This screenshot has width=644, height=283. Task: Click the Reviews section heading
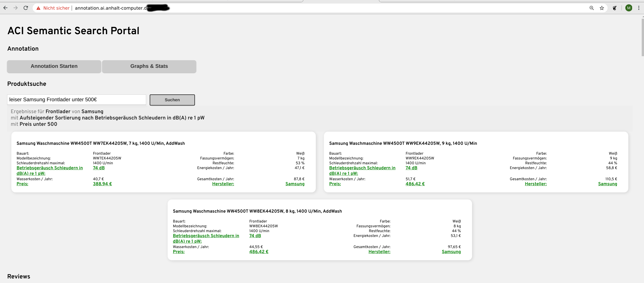click(x=19, y=276)
